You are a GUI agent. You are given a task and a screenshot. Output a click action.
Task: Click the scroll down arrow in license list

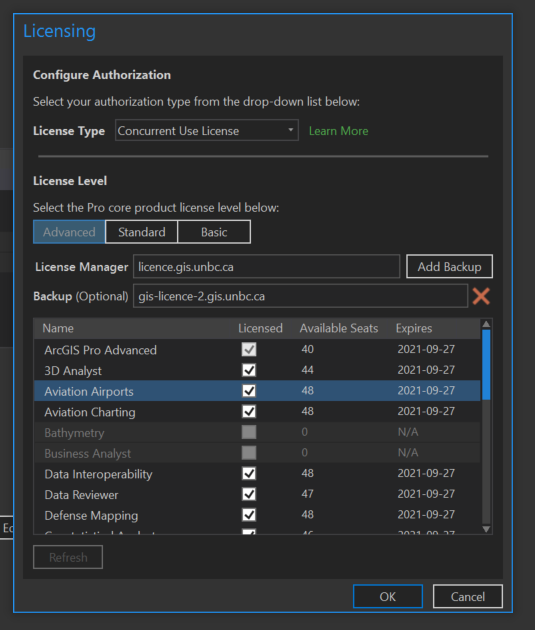[486, 529]
